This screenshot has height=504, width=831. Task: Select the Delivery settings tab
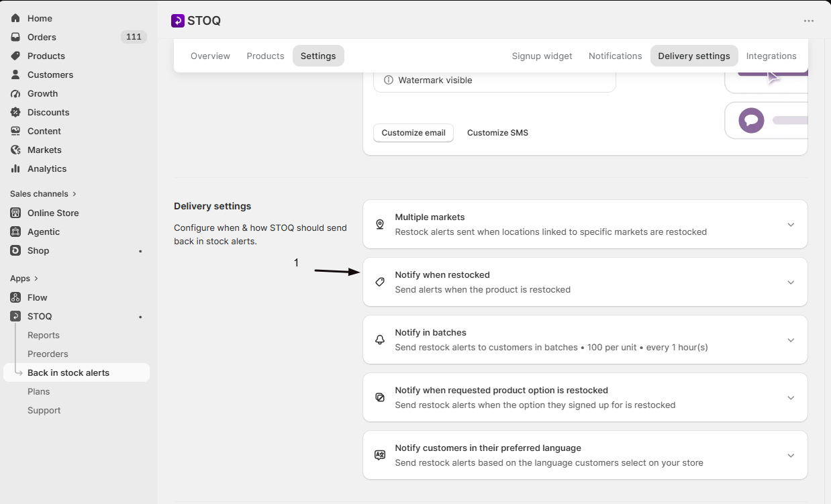(694, 56)
